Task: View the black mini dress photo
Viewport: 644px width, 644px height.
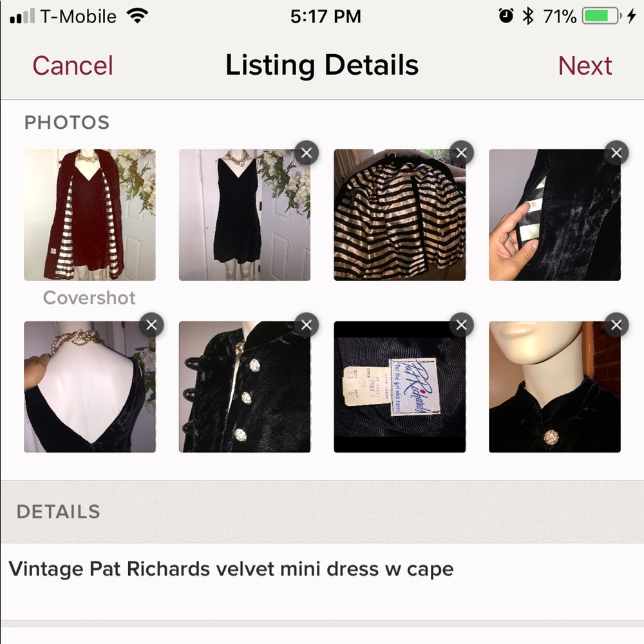Action: click(x=243, y=214)
